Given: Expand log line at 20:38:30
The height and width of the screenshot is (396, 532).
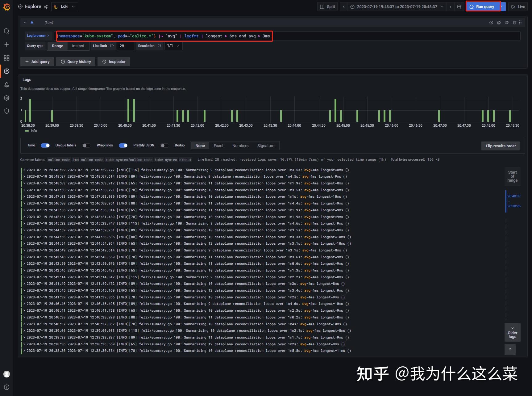Looking at the screenshot, I should (24, 351).
